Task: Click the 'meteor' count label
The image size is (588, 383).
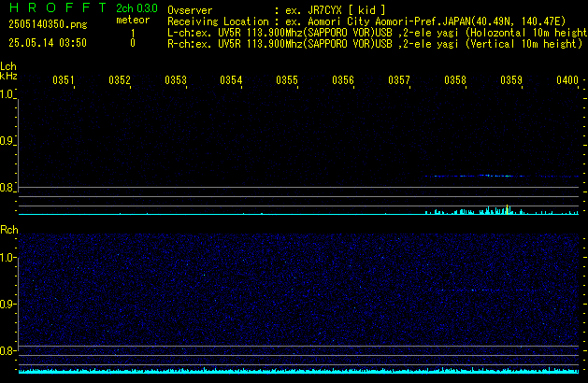Action: [133, 20]
